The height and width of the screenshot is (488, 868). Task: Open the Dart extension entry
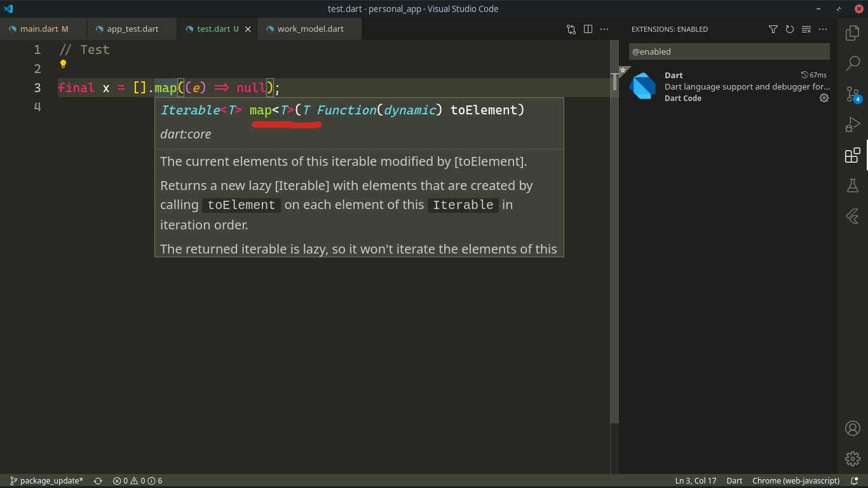[x=728, y=86]
